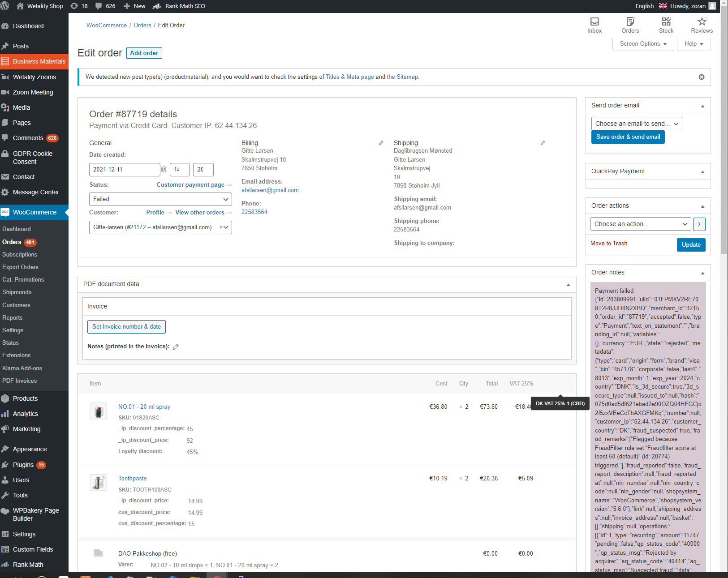
Task: Dismiss the post type notice
Action: click(701, 77)
